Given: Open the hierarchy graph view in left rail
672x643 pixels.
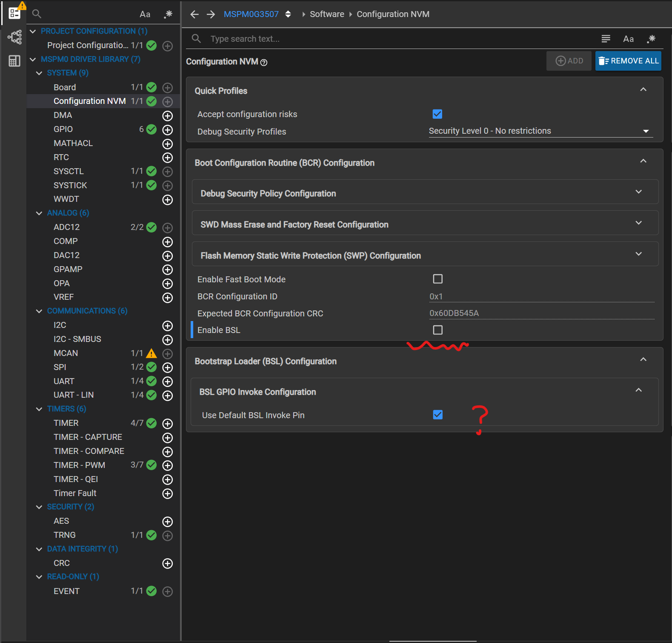Looking at the screenshot, I should [x=14, y=37].
